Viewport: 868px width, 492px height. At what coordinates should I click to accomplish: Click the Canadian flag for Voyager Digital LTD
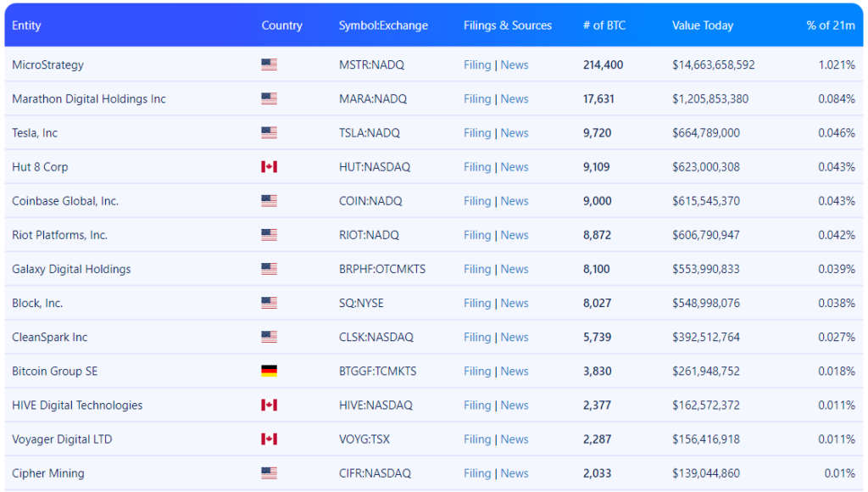pos(269,439)
